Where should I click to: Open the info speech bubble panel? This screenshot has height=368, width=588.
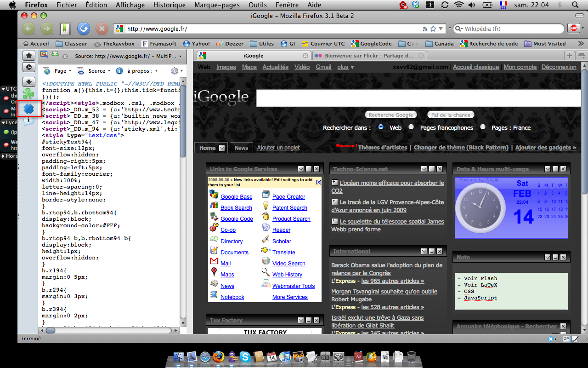pyautogui.click(x=29, y=121)
